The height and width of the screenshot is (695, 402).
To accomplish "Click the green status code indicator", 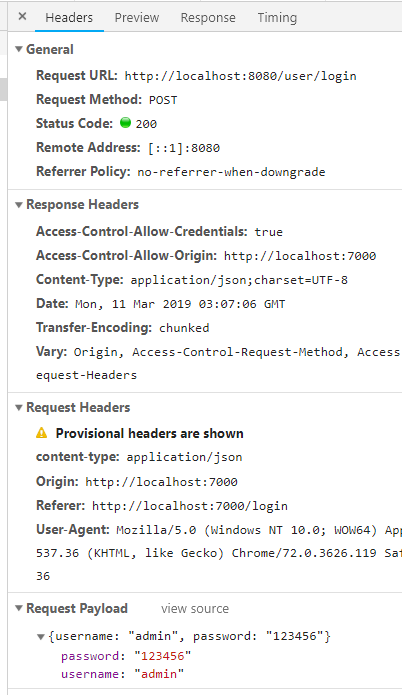I will coord(125,123).
